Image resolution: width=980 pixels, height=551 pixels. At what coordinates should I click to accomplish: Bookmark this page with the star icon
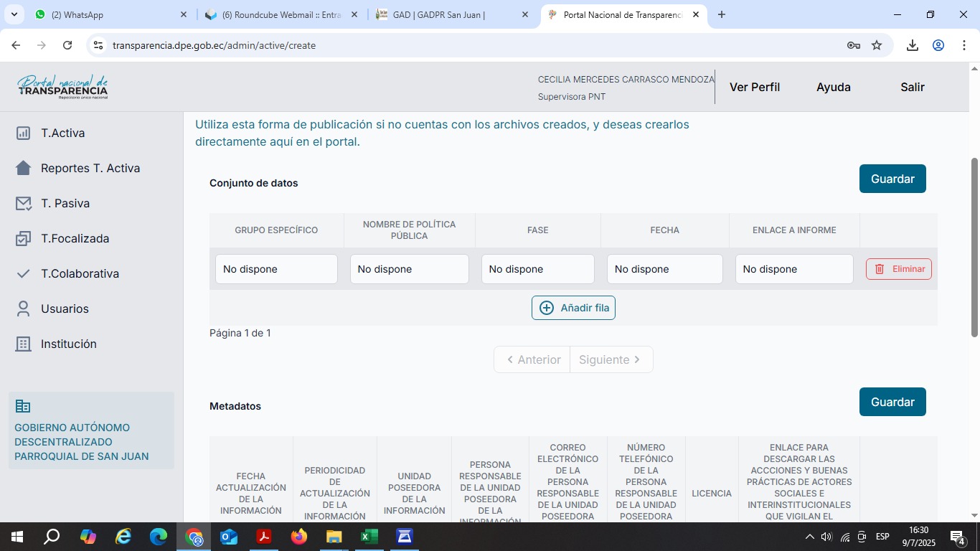click(877, 45)
